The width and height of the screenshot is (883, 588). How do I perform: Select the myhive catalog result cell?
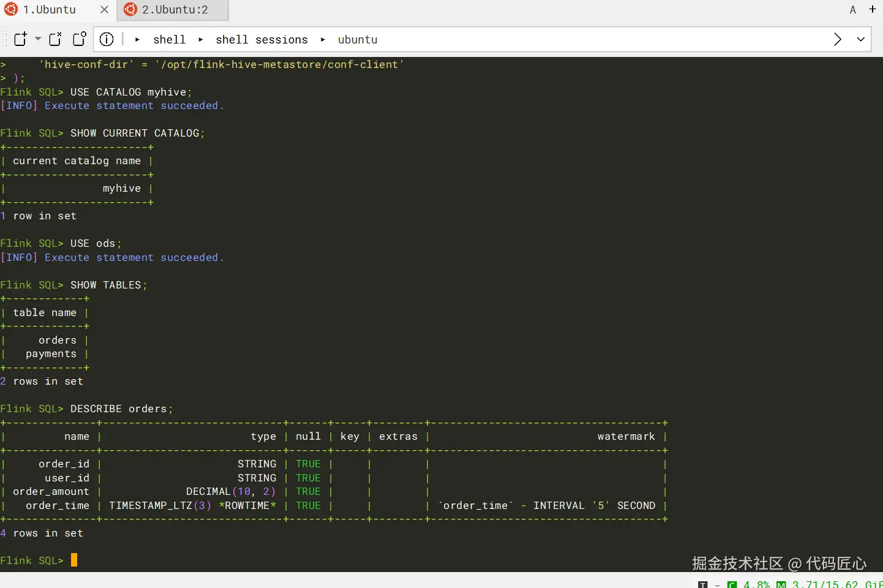122,188
